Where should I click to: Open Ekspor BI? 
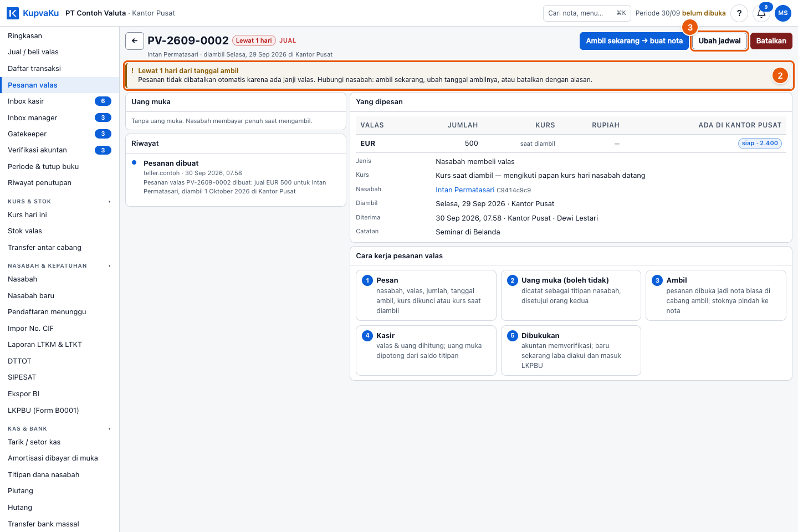tap(59, 394)
